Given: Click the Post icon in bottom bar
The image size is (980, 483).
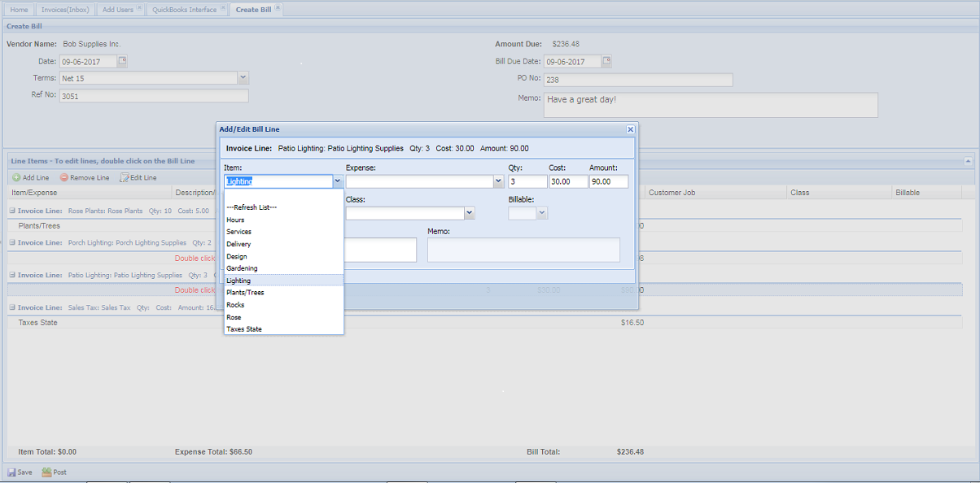Looking at the screenshot, I should point(47,472).
